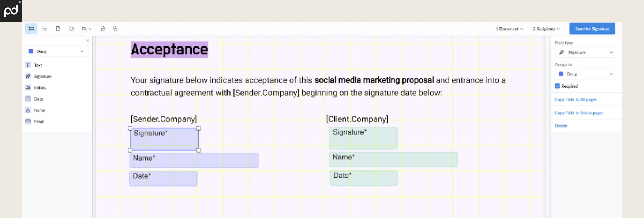This screenshot has width=644, height=218.
Task: Click the circular rotate icon in toolbar
Action: point(71,29)
